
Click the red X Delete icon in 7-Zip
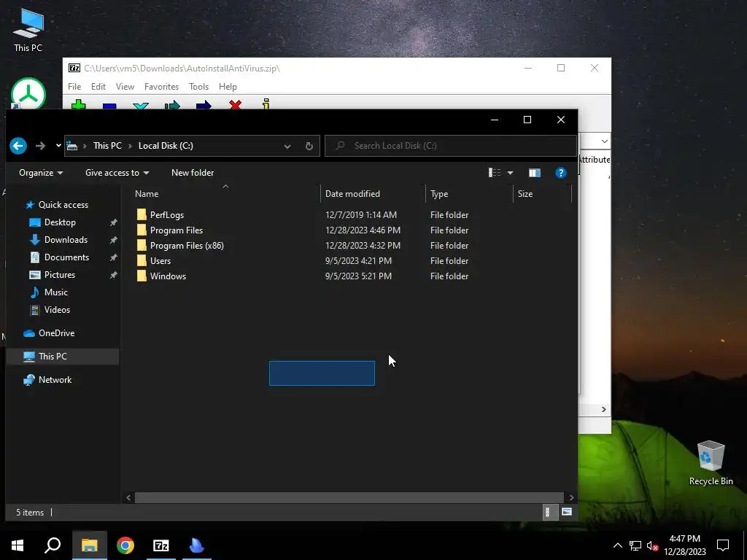coord(235,104)
